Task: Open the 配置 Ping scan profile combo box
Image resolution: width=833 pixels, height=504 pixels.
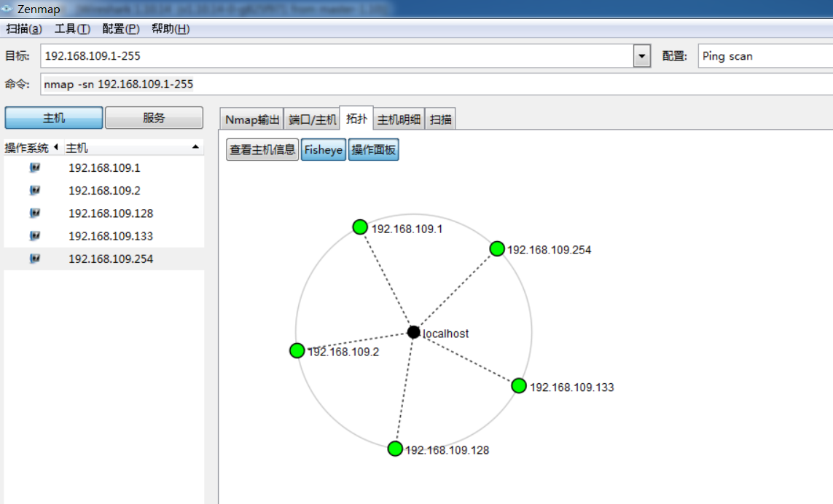Action: click(765, 56)
